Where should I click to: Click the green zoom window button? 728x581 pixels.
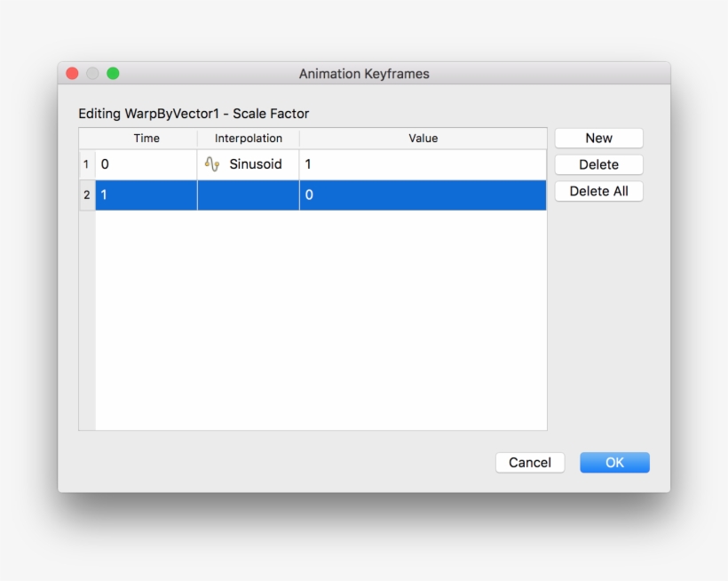coord(113,74)
